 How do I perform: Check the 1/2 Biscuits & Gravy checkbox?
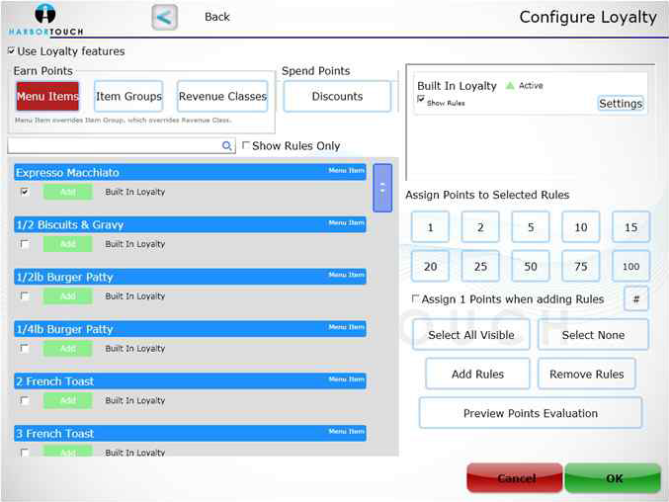[25, 244]
